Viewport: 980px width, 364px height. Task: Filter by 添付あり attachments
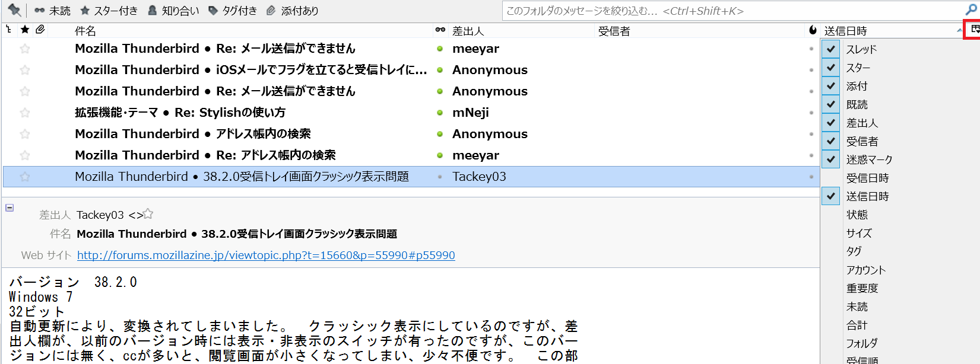(293, 11)
